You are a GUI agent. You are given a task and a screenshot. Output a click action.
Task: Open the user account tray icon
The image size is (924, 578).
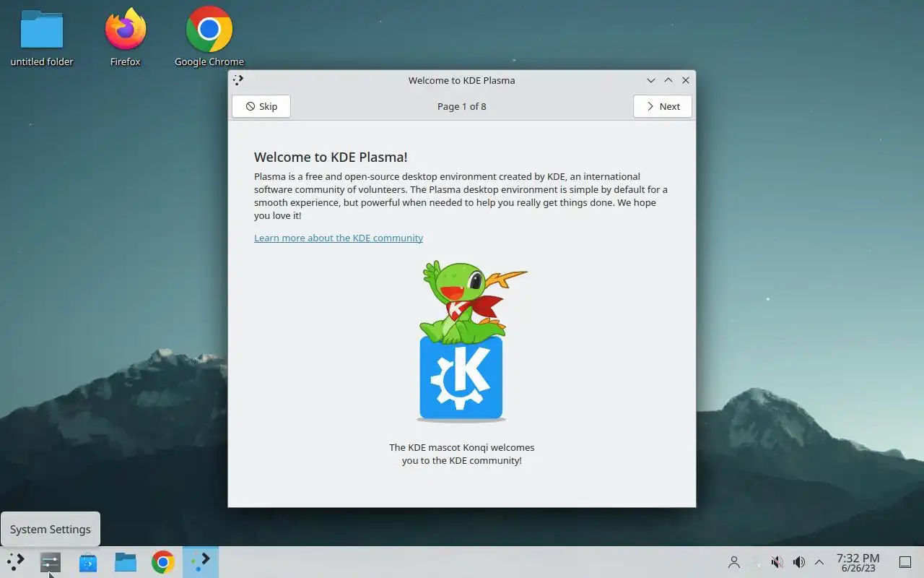click(x=734, y=562)
